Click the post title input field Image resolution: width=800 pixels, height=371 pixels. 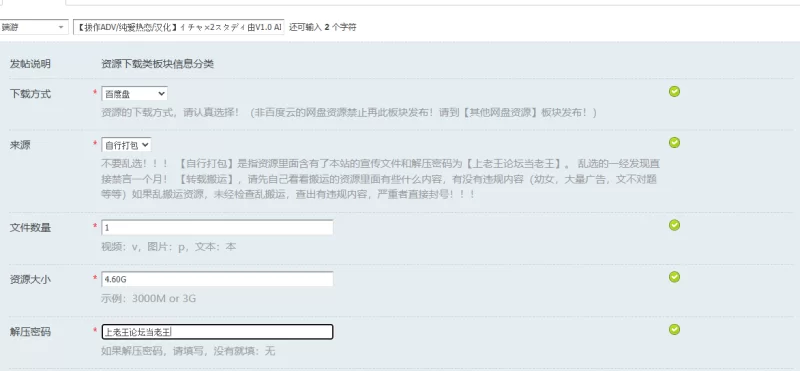[x=179, y=27]
